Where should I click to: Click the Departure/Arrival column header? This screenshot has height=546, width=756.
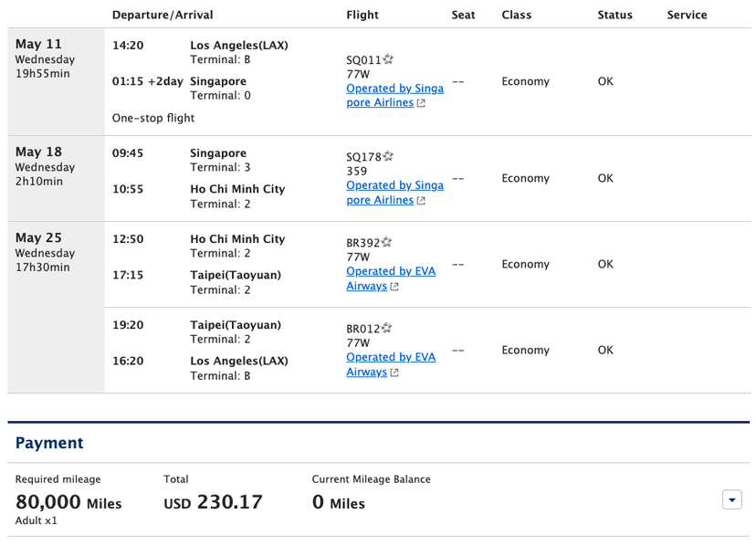tap(163, 15)
